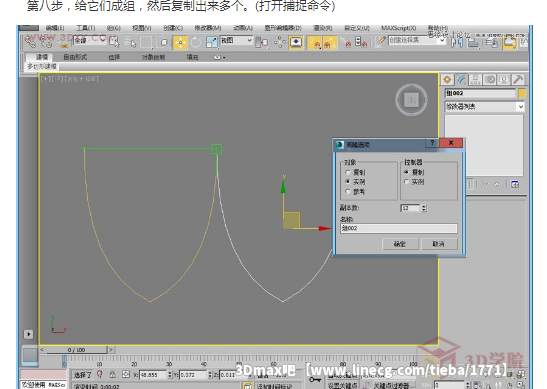Click the time slider right arrow
Image resolution: width=547 pixels, height=389 pixels.
[111, 349]
